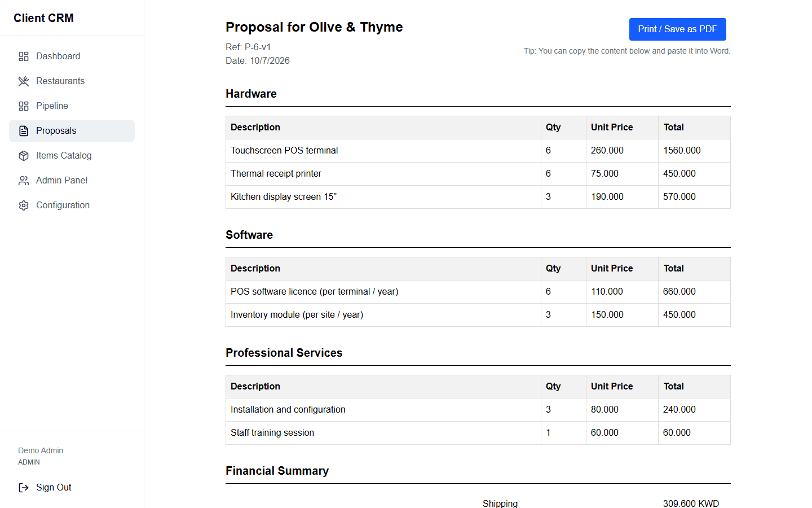Select Installation and configuration description
The image size is (812, 508).
pyautogui.click(x=288, y=410)
